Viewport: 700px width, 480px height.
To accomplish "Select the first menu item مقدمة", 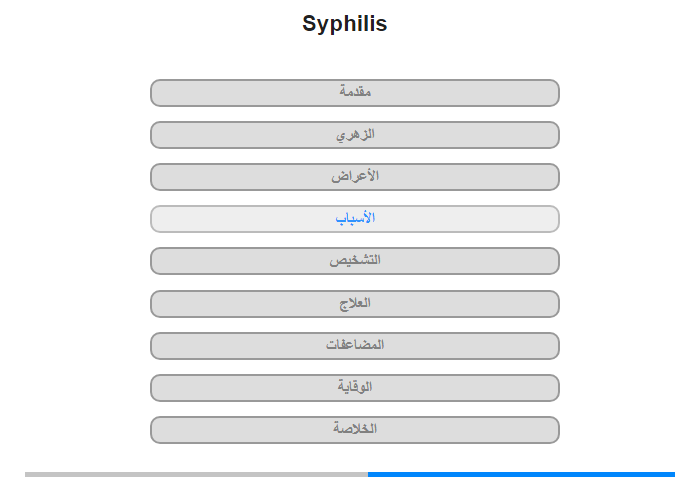I will coord(355,93).
